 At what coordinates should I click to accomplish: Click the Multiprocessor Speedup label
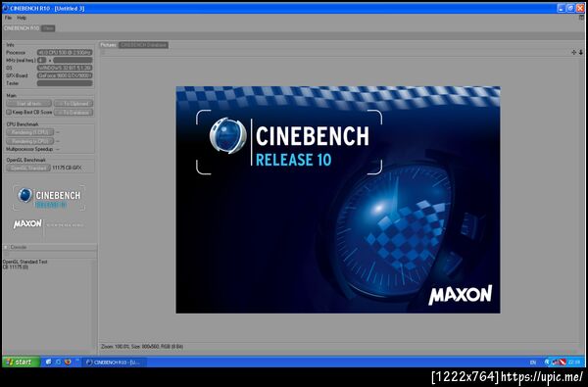click(29, 149)
